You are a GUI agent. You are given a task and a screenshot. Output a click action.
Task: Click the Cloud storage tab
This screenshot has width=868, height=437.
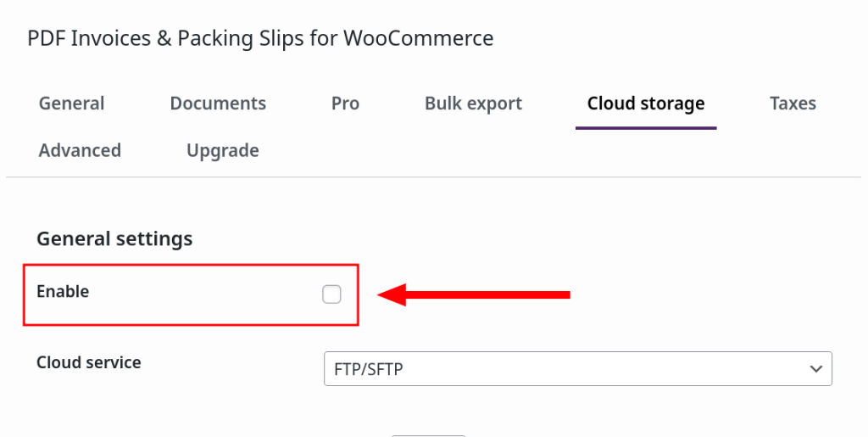[x=646, y=104]
